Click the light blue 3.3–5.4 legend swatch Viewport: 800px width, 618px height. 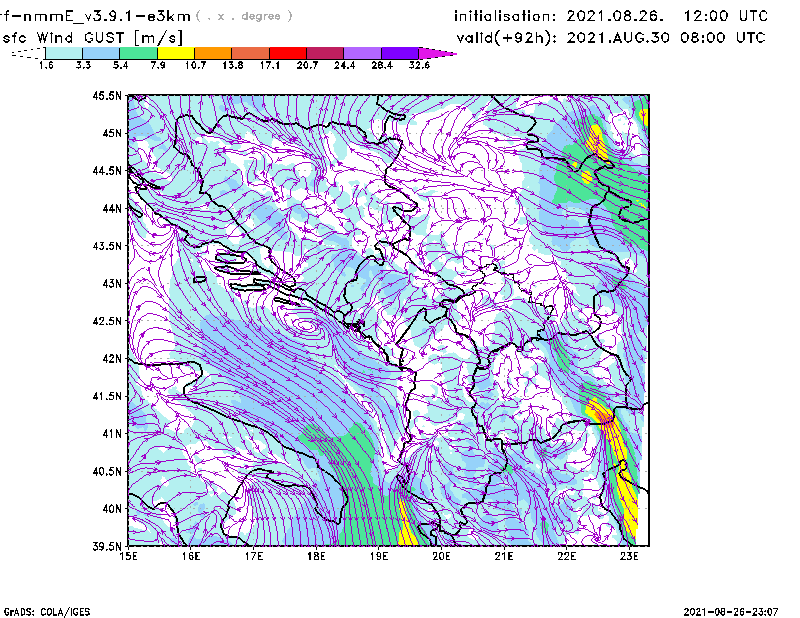[101, 53]
